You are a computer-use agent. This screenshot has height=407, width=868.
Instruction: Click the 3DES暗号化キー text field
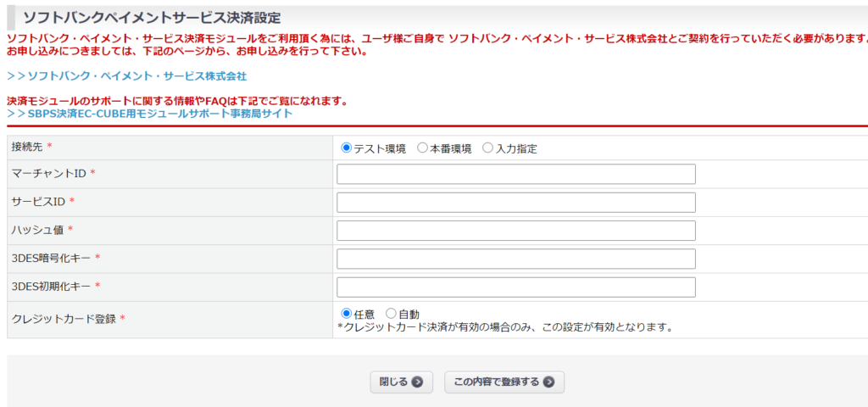point(515,259)
